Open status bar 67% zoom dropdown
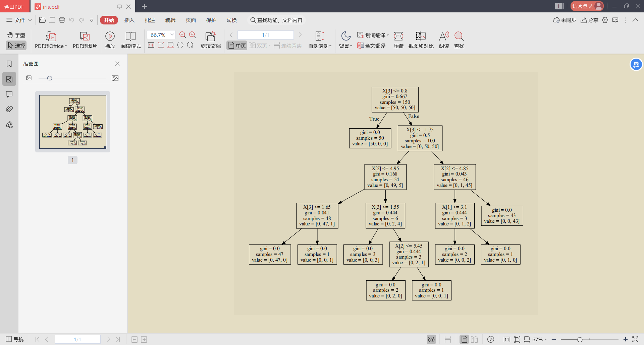The height and width of the screenshot is (345, 644). point(539,339)
